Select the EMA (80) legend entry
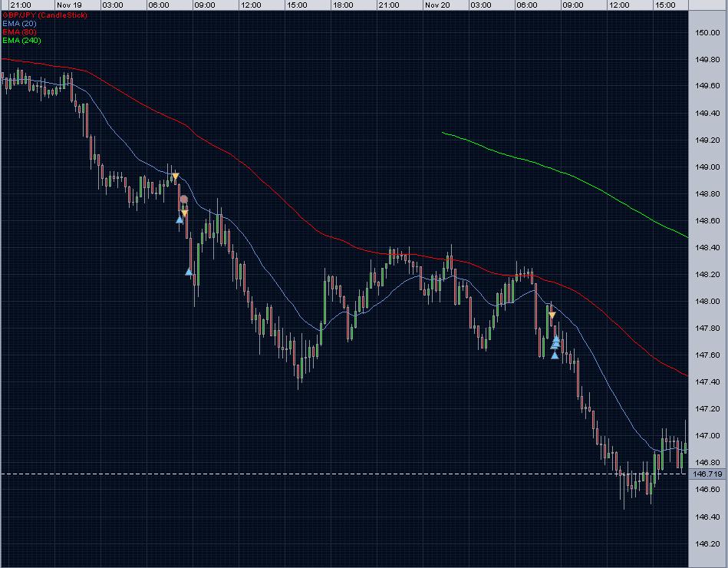 19,32
